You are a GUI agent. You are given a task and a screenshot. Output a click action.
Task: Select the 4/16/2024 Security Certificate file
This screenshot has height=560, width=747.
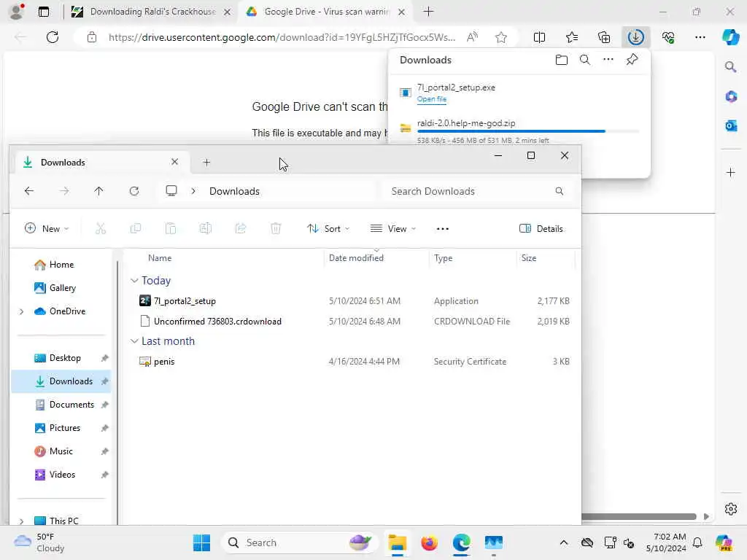click(x=354, y=362)
